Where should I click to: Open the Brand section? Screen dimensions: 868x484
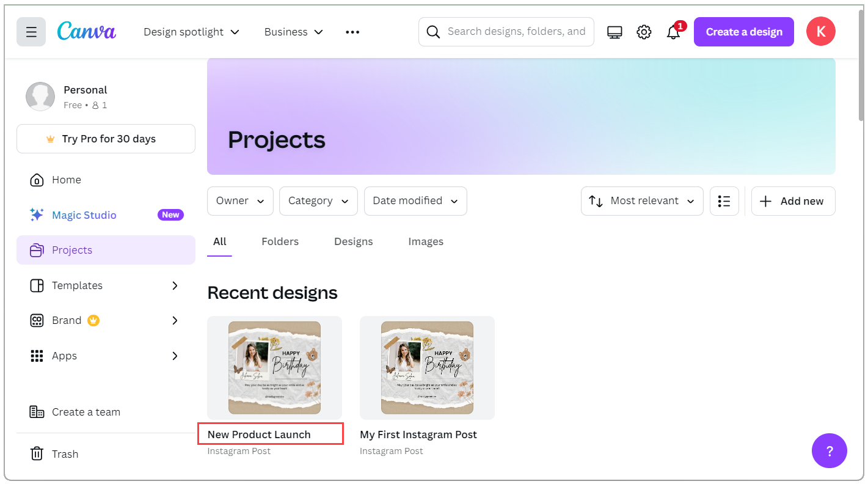point(67,320)
